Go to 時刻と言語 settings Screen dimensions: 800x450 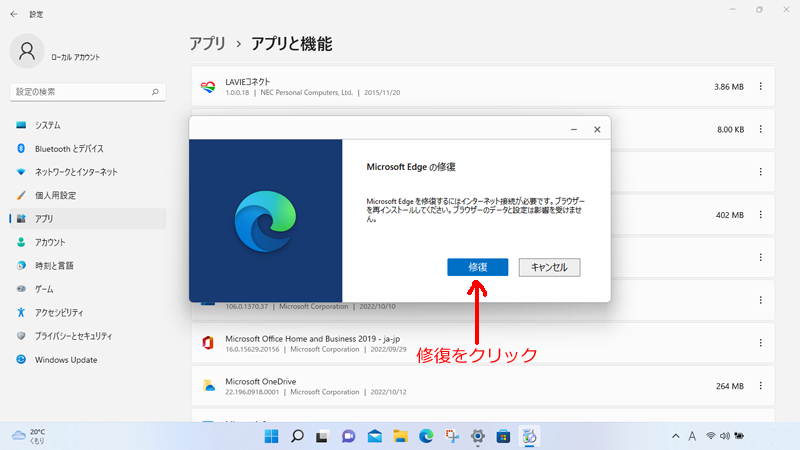click(x=54, y=265)
